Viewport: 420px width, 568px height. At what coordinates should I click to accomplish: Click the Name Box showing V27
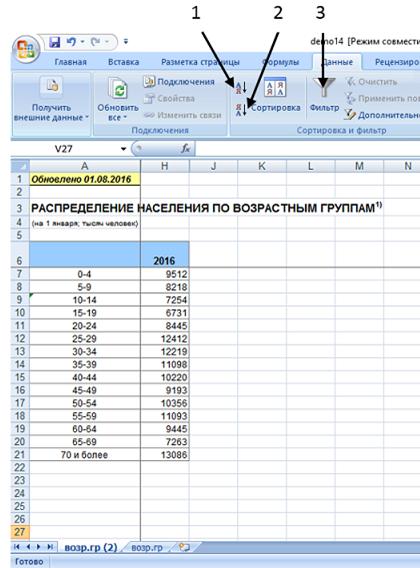point(65,149)
